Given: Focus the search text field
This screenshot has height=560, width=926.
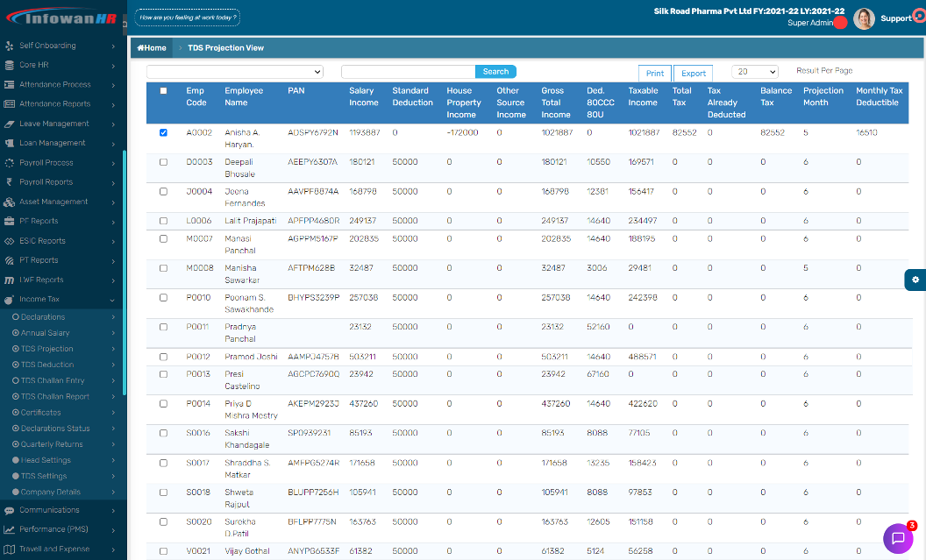Looking at the screenshot, I should [408, 72].
